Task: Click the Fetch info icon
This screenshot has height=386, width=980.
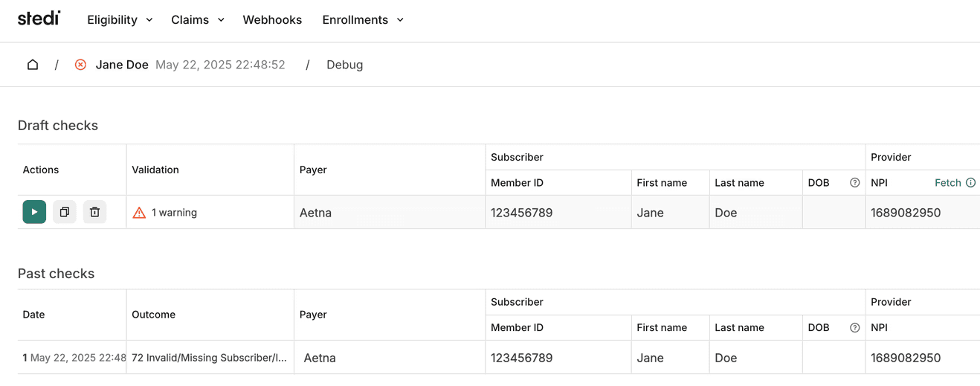Action: 970,183
